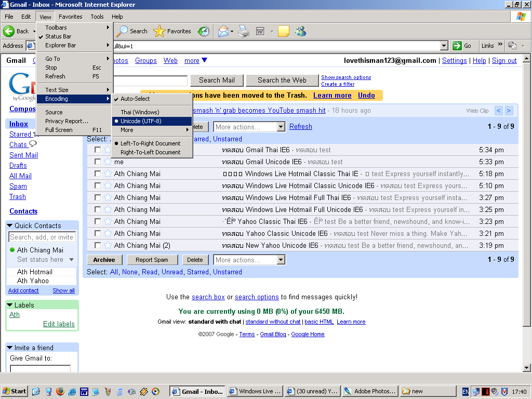Viewport: 532px width, 399px height.
Task: Tick checkbox for Gmail Unicode IE6 message
Action: (98, 162)
